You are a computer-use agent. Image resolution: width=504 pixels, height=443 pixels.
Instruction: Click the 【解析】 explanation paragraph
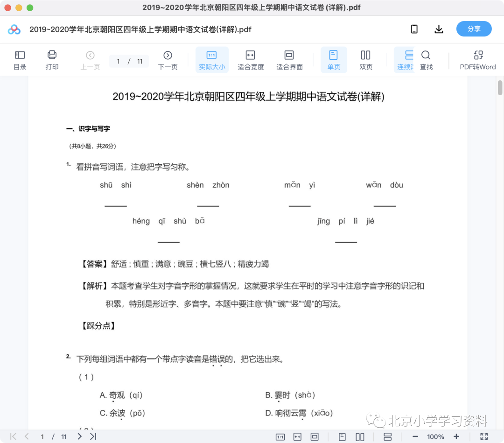pyautogui.click(x=252, y=295)
